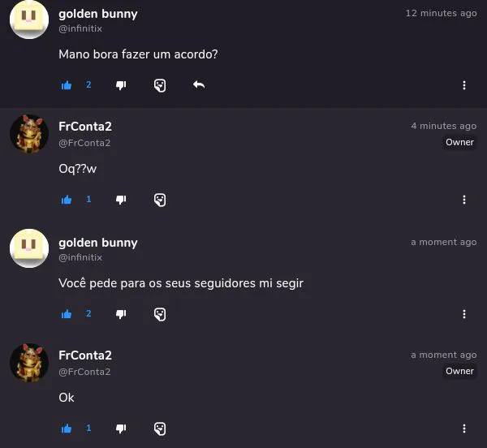The height and width of the screenshot is (448, 487).
Task: Open three-dot menu on "Você pede" comment
Action: point(464,314)
